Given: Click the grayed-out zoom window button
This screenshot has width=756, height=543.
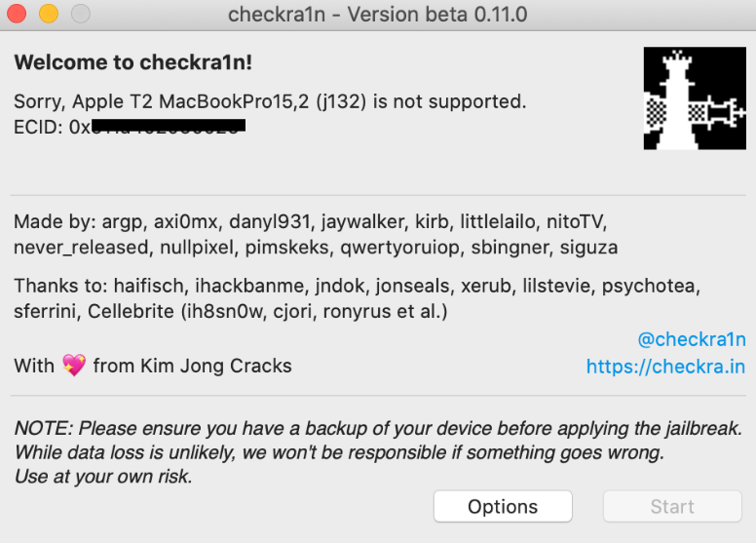Looking at the screenshot, I should pyautogui.click(x=81, y=14).
